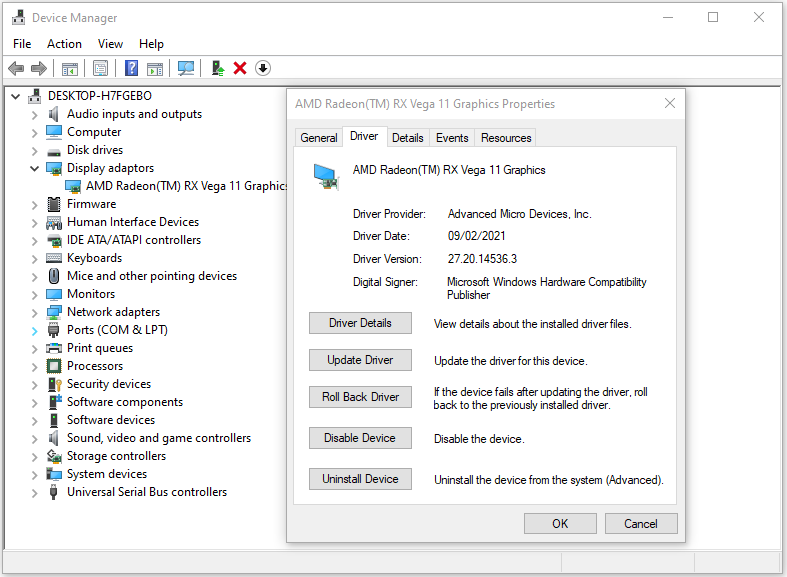Viewport: 787px width, 577px height.
Task: Click the Properties toolbar icon
Action: [x=100, y=68]
